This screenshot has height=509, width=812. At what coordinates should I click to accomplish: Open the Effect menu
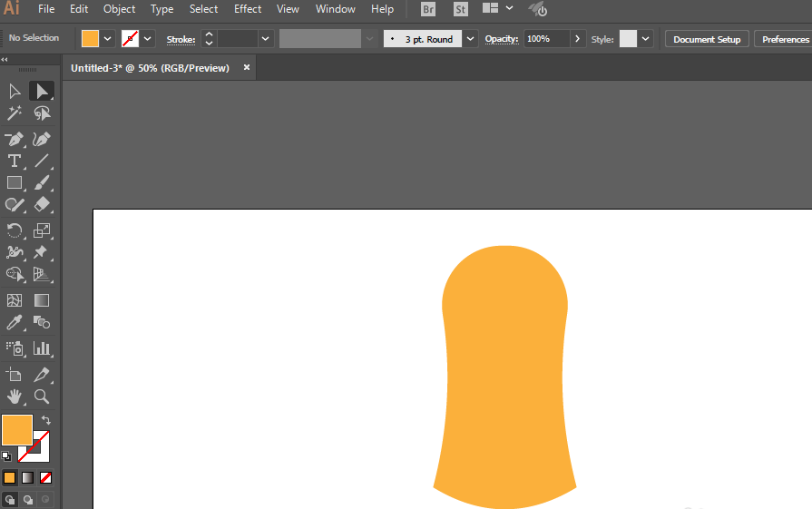coord(248,9)
